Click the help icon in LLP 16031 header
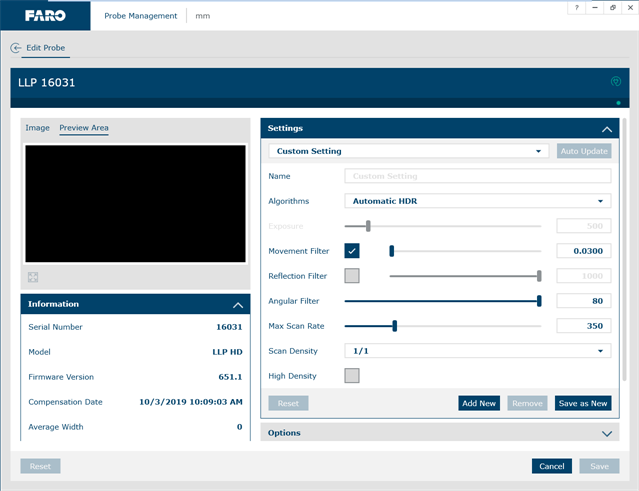The width and height of the screenshot is (639, 491). pyautogui.click(x=616, y=82)
